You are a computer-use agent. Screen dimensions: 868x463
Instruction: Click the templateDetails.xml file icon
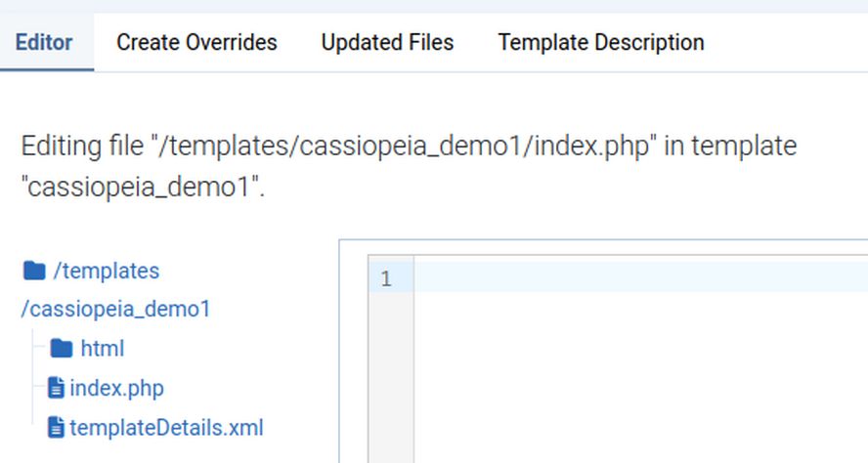[x=57, y=428]
